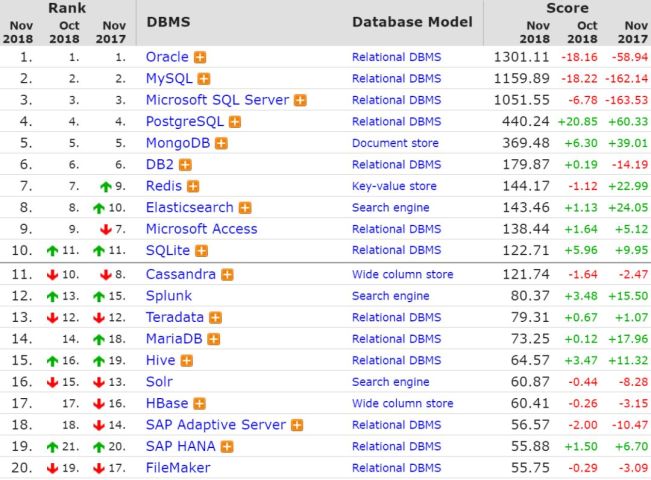The width and height of the screenshot is (651, 480).
Task: Open the Hive link
Action: [160, 360]
